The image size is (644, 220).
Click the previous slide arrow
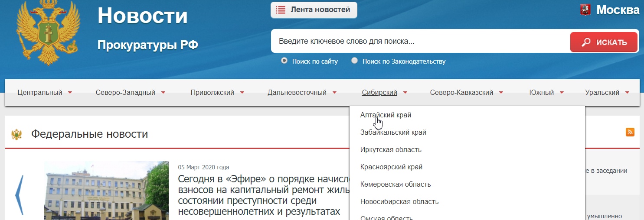pyautogui.click(x=20, y=195)
